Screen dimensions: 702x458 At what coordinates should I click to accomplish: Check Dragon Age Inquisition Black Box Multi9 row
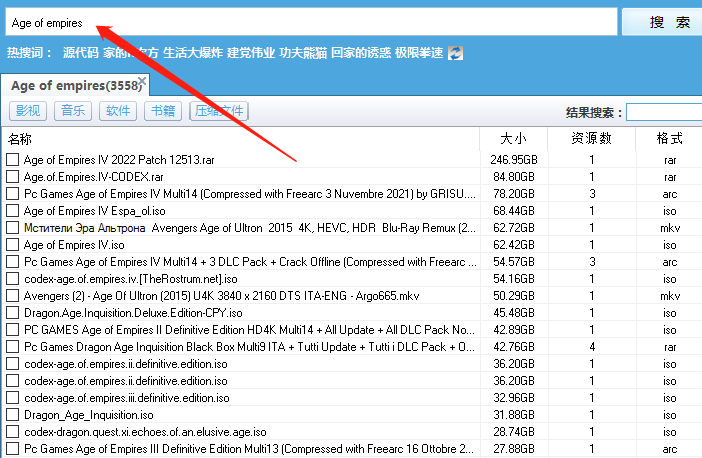point(13,347)
